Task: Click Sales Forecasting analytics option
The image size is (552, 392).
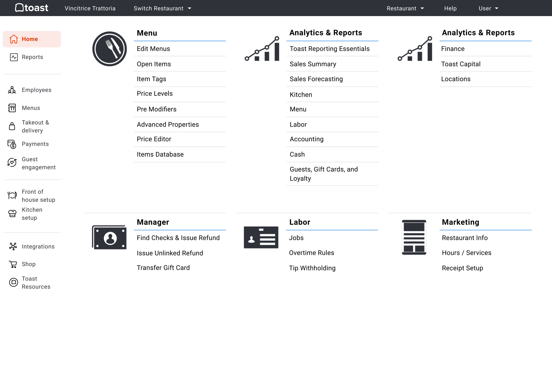Action: pyautogui.click(x=316, y=78)
